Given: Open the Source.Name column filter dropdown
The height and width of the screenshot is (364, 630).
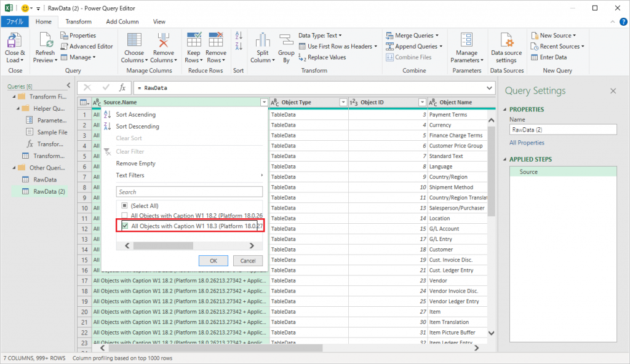Looking at the screenshot, I should (264, 103).
